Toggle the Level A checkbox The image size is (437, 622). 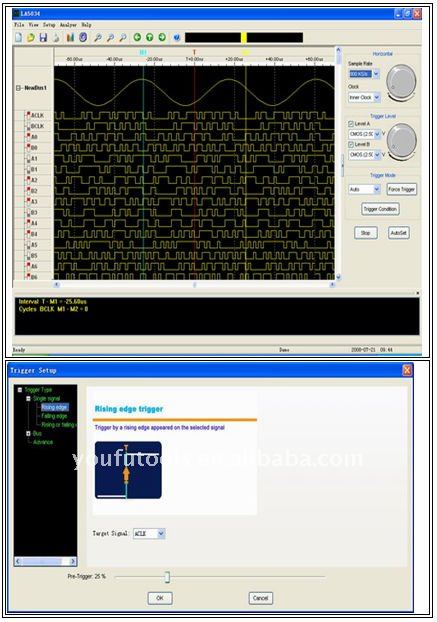(x=351, y=124)
